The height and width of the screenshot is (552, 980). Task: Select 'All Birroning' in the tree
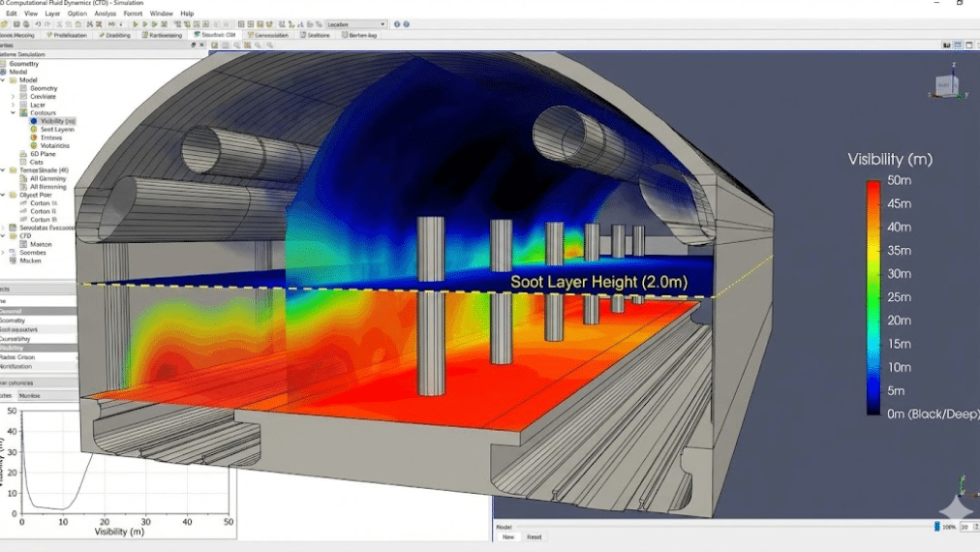(x=48, y=187)
